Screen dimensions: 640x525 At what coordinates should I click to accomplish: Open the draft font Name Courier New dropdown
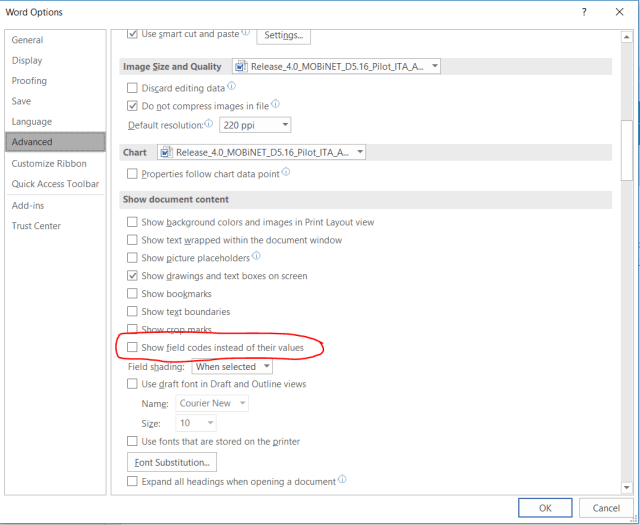pyautogui.click(x=212, y=403)
